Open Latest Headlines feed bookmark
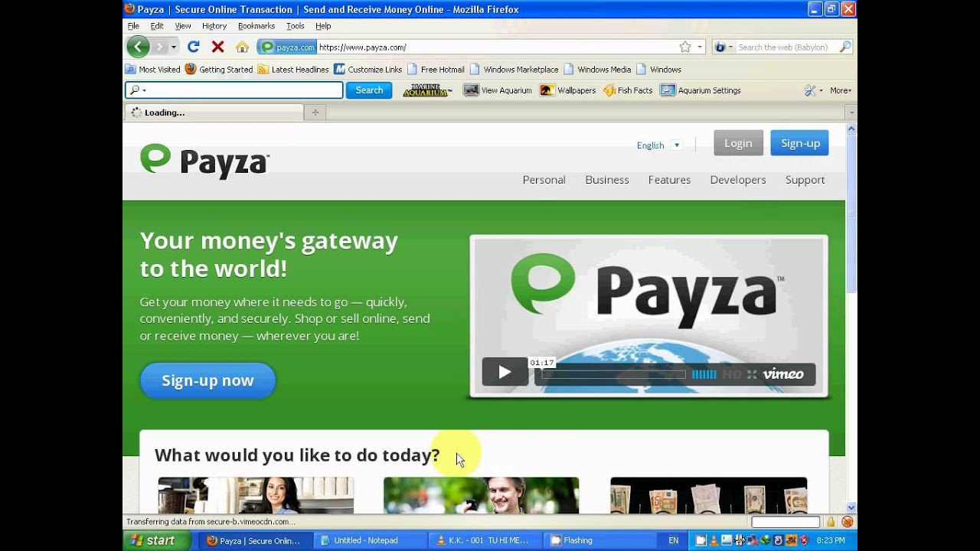 tap(293, 69)
